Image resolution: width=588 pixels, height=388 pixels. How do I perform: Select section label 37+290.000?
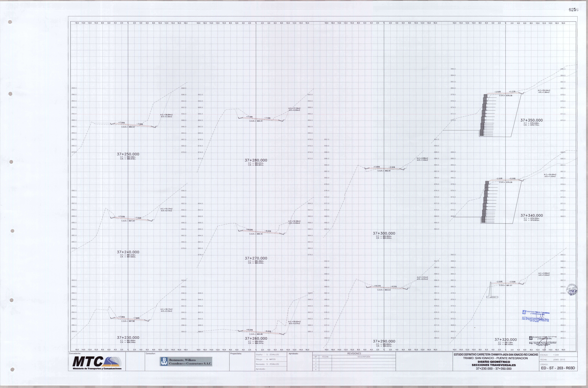click(x=384, y=341)
